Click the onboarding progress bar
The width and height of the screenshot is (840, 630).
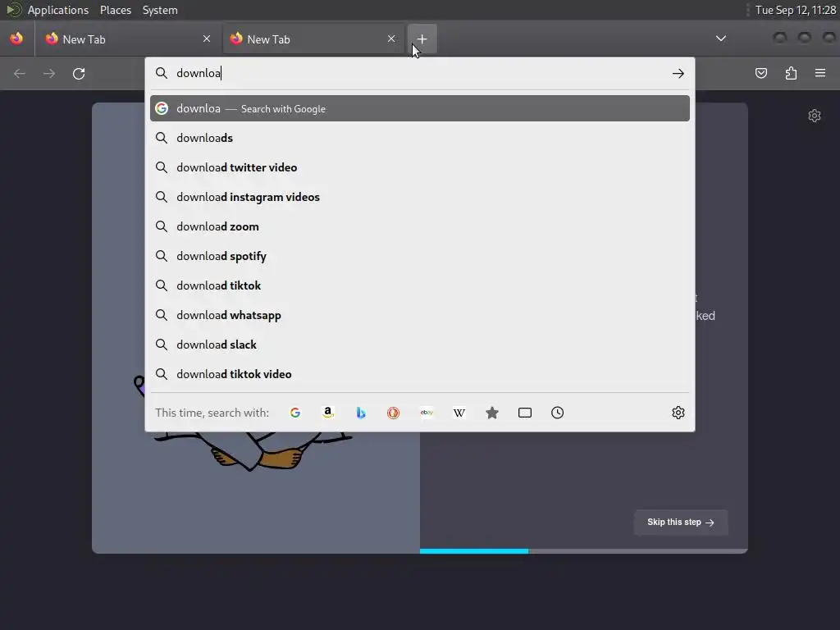(584, 550)
